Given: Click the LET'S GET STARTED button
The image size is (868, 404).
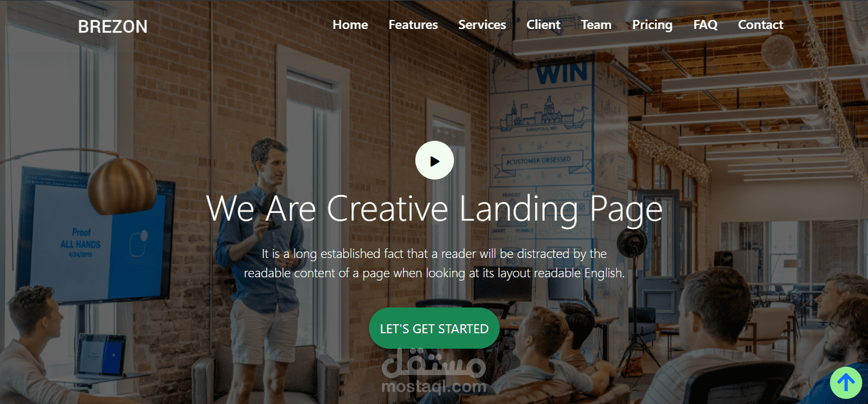Looking at the screenshot, I should point(435,328).
